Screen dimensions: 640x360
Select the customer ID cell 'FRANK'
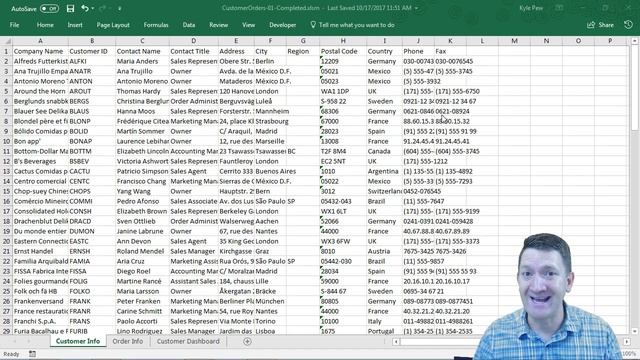[92, 301]
